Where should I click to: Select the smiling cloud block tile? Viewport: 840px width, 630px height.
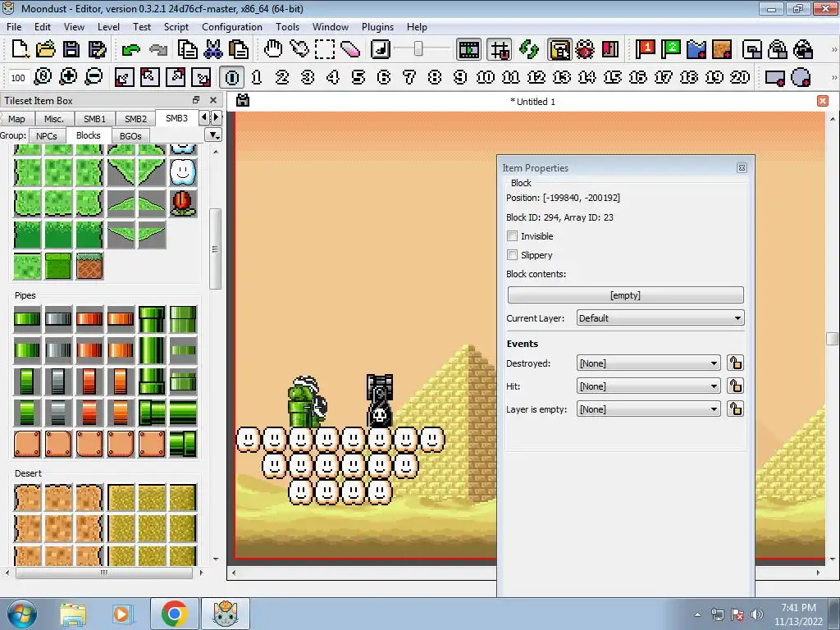click(x=183, y=172)
